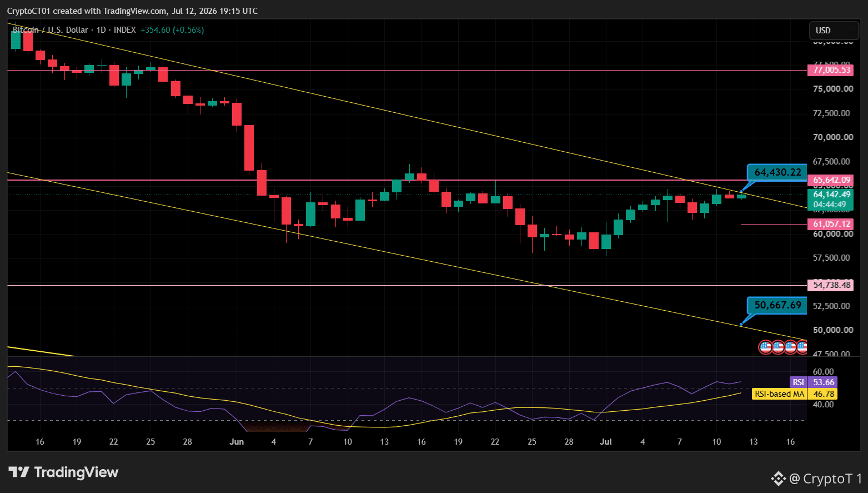The width and height of the screenshot is (868, 493).
Task: Click the June 25 date label
Action: [x=532, y=442]
